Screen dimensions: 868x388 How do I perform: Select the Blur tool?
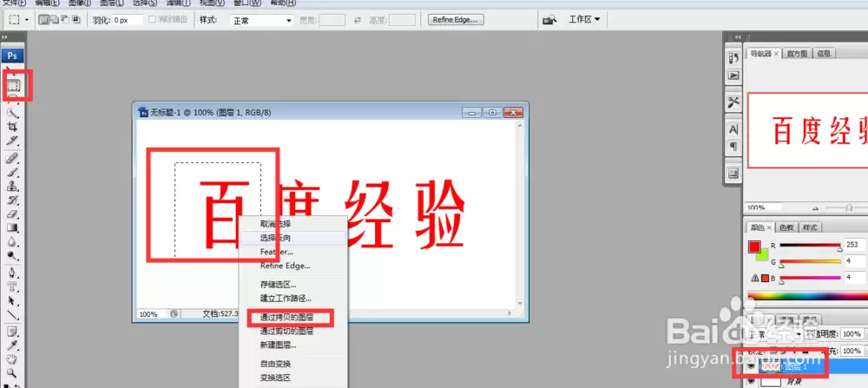pyautogui.click(x=13, y=242)
